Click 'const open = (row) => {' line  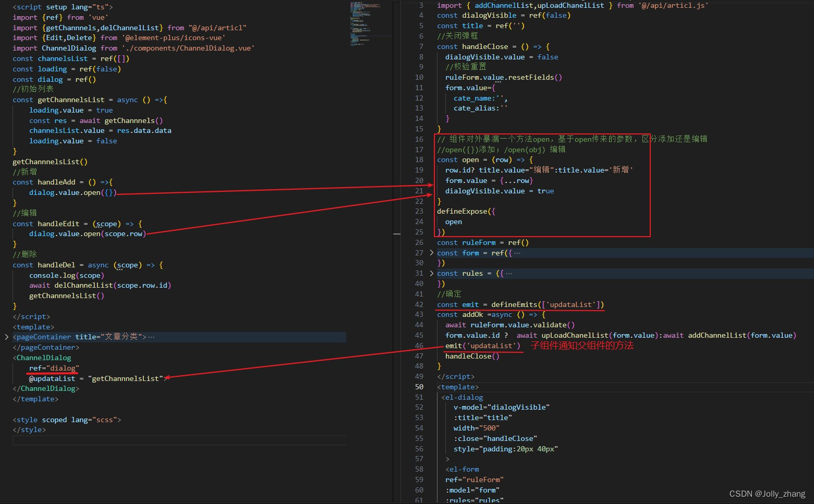point(485,160)
